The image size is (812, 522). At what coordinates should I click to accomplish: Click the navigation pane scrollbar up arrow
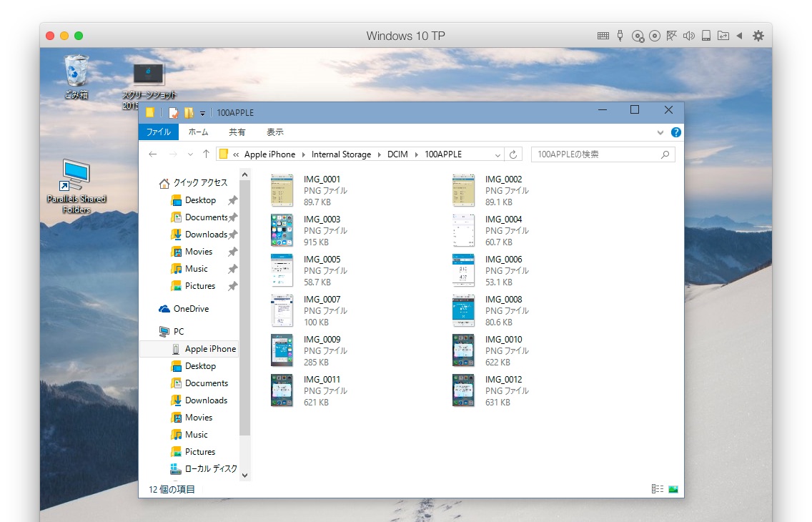[x=245, y=175]
